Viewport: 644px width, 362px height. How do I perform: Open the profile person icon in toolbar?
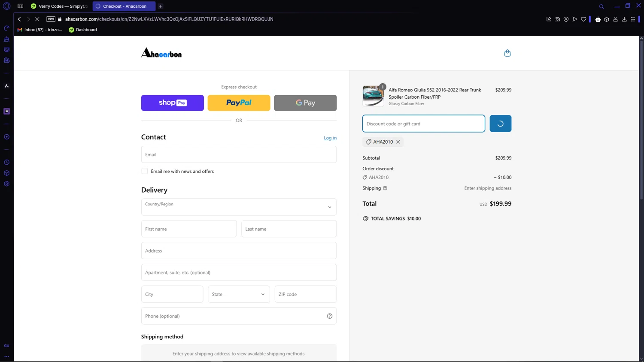(x=616, y=19)
